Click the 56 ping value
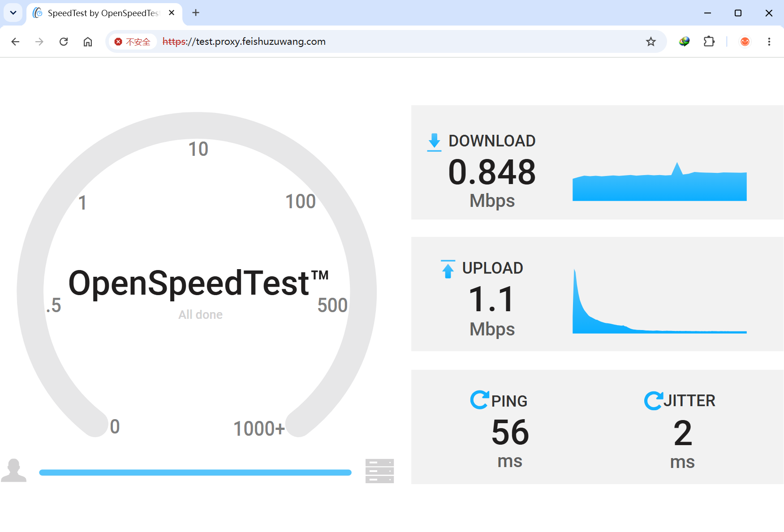 pos(510,433)
